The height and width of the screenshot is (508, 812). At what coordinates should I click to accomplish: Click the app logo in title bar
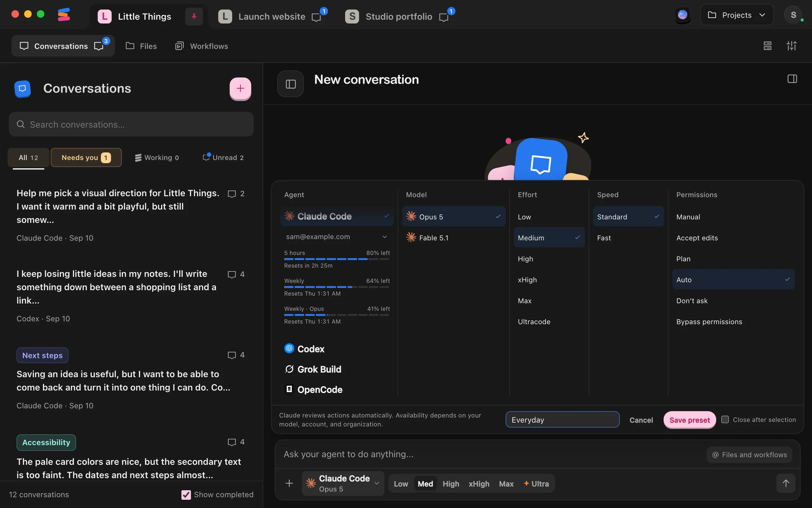coord(64,15)
